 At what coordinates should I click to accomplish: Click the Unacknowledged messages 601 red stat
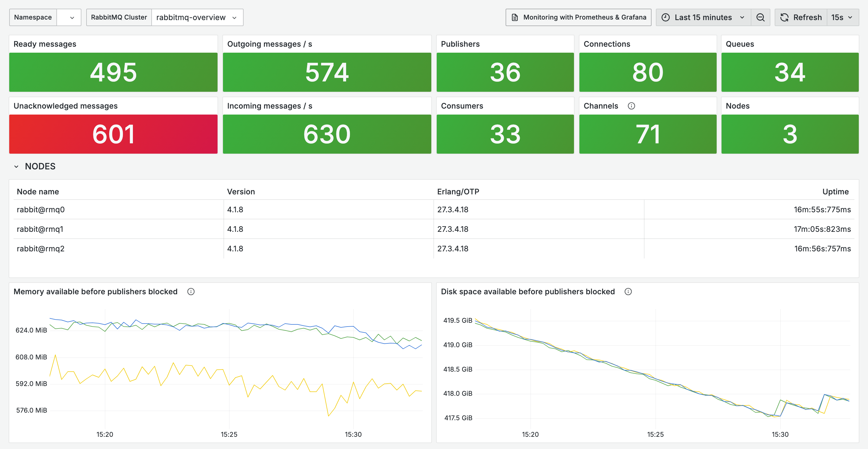point(113,134)
